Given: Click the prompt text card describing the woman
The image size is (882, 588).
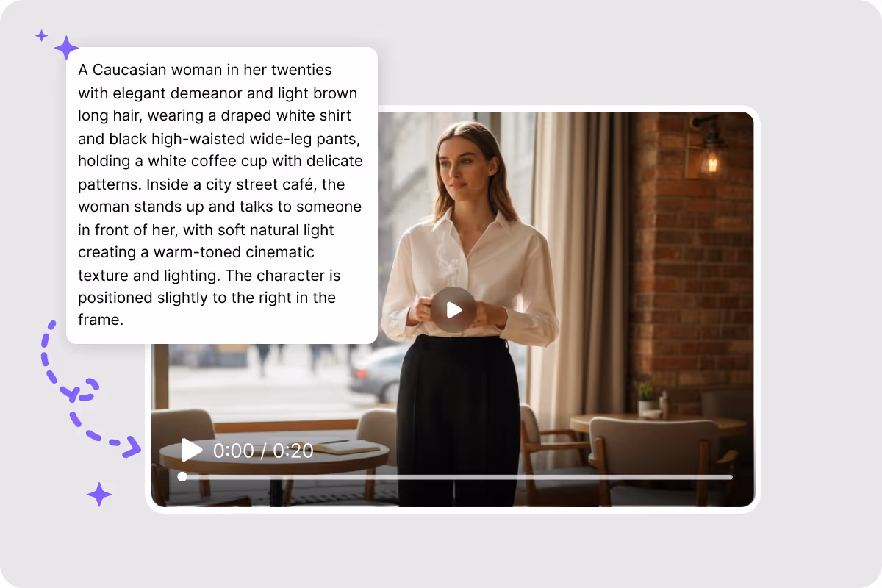Looking at the screenshot, I should (222, 196).
